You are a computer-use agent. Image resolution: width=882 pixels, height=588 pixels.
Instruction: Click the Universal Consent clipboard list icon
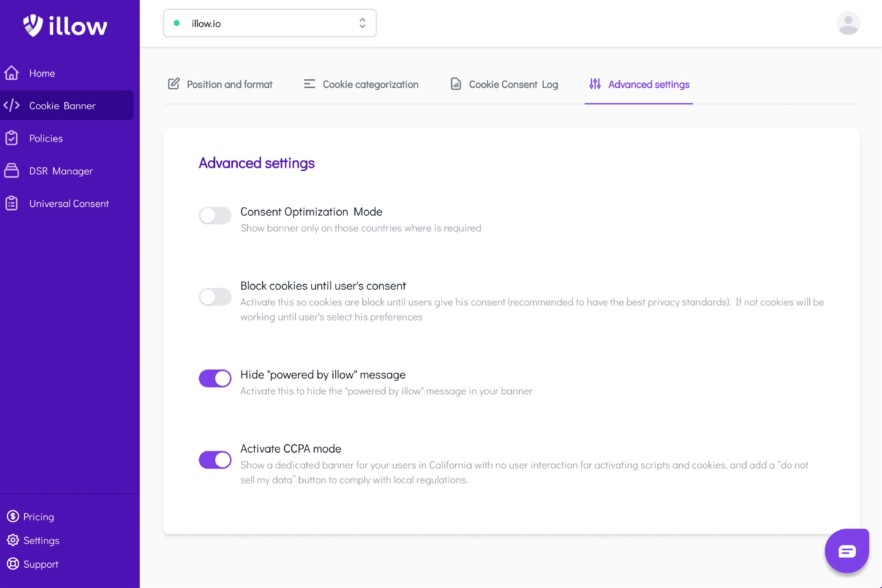click(11, 203)
